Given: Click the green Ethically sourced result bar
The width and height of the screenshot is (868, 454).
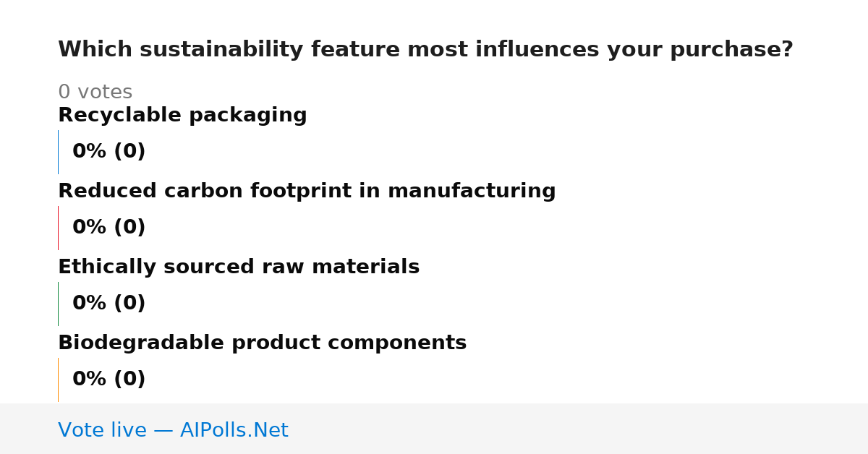Looking at the screenshot, I should pyautogui.click(x=58, y=304).
